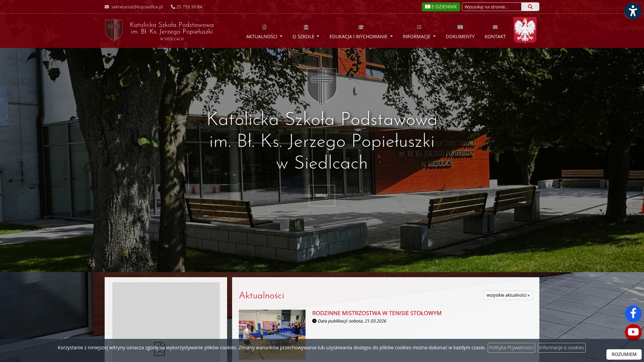Image resolution: width=644 pixels, height=362 pixels.
Task: Click the school crest logo in top left
Action: [113, 30]
